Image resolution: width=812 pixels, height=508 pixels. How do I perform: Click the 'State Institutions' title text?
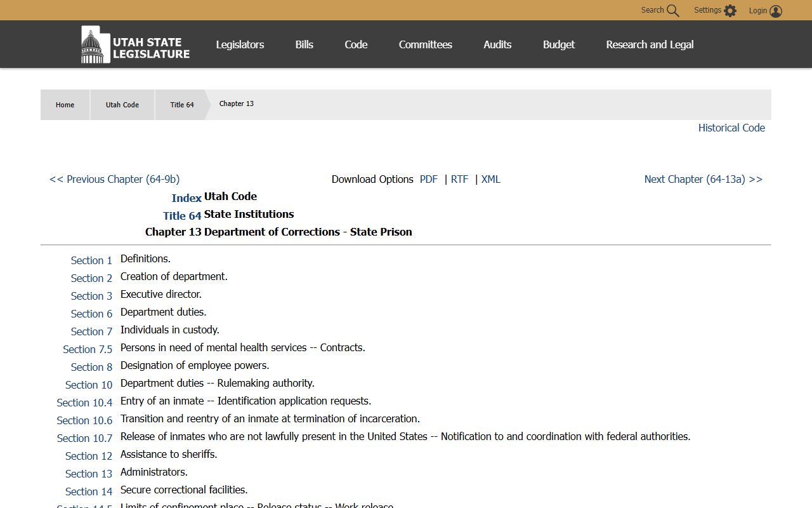tap(249, 214)
